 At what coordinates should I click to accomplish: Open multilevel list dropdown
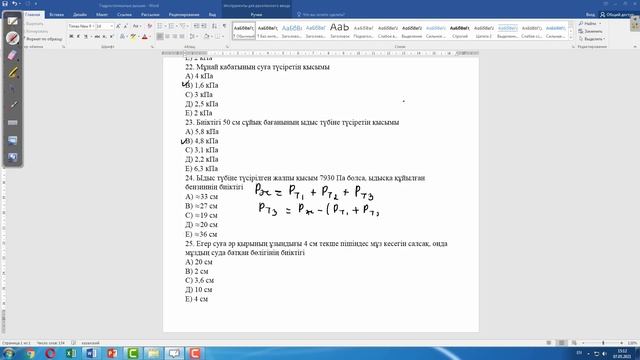point(188,26)
